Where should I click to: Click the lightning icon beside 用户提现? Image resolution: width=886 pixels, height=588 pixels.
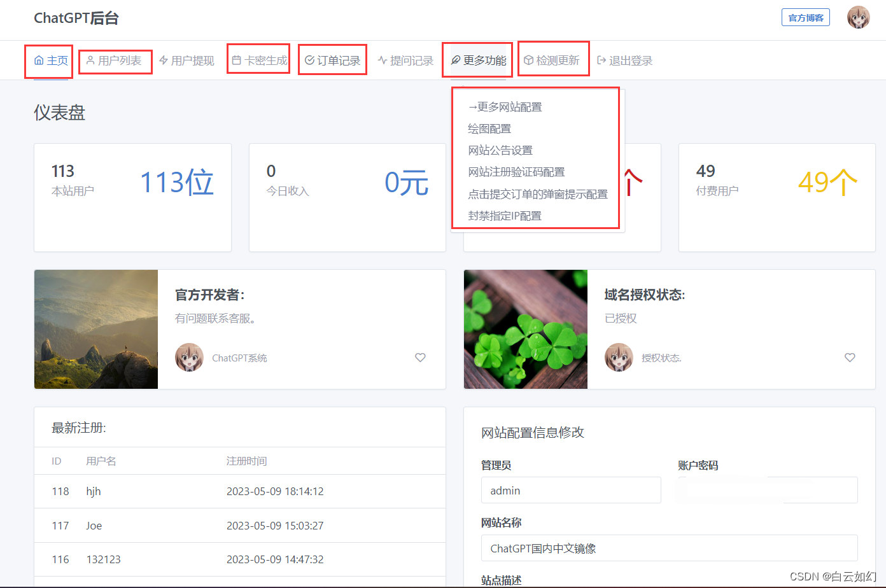(x=164, y=60)
